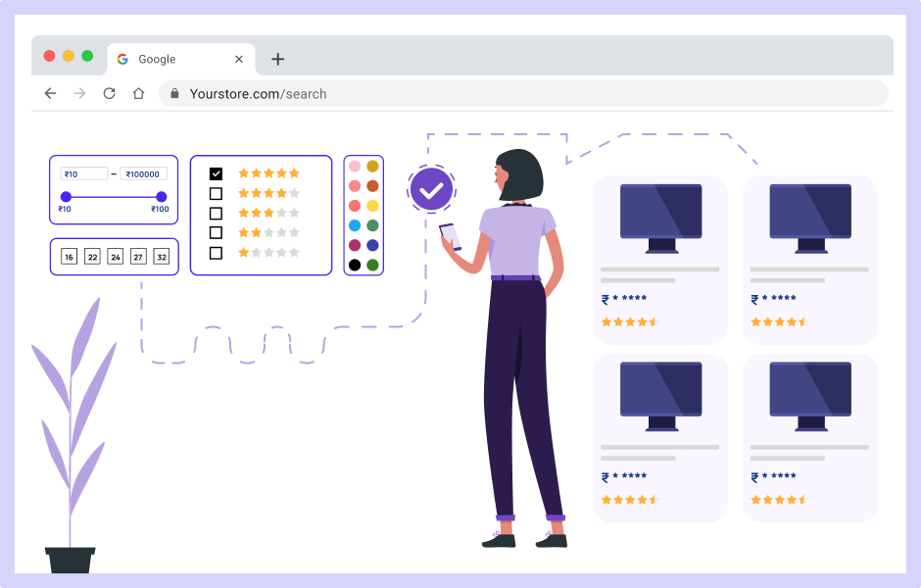Click the top-left product's star rating
This screenshot has height=588, width=921.
(630, 321)
